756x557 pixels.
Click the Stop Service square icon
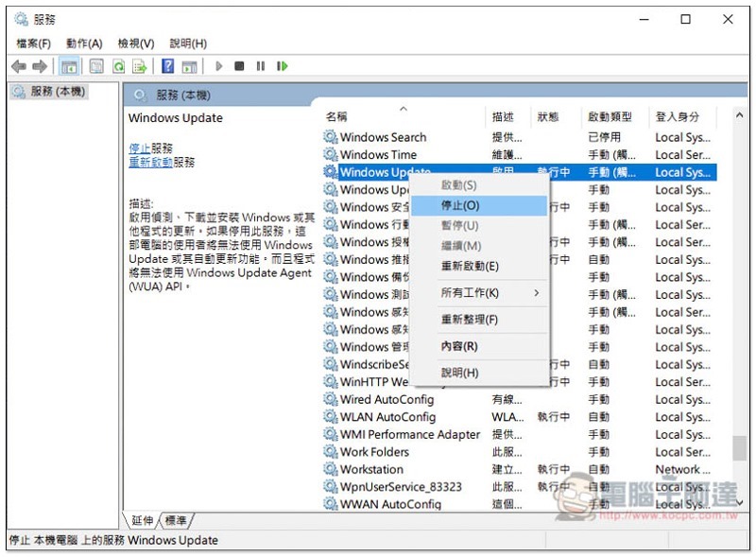[239, 66]
